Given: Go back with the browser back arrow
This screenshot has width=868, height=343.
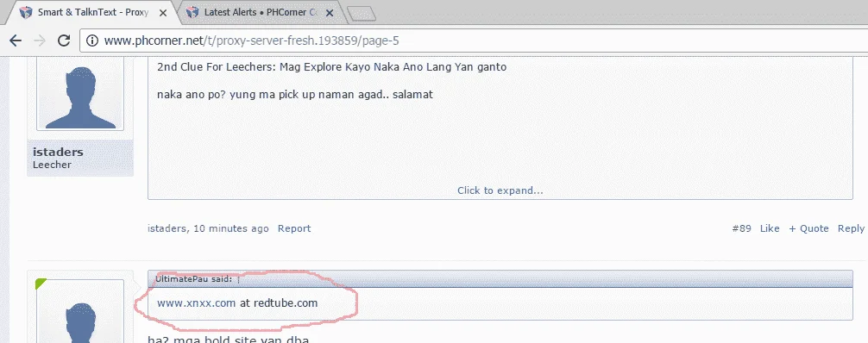Looking at the screenshot, I should [x=16, y=41].
